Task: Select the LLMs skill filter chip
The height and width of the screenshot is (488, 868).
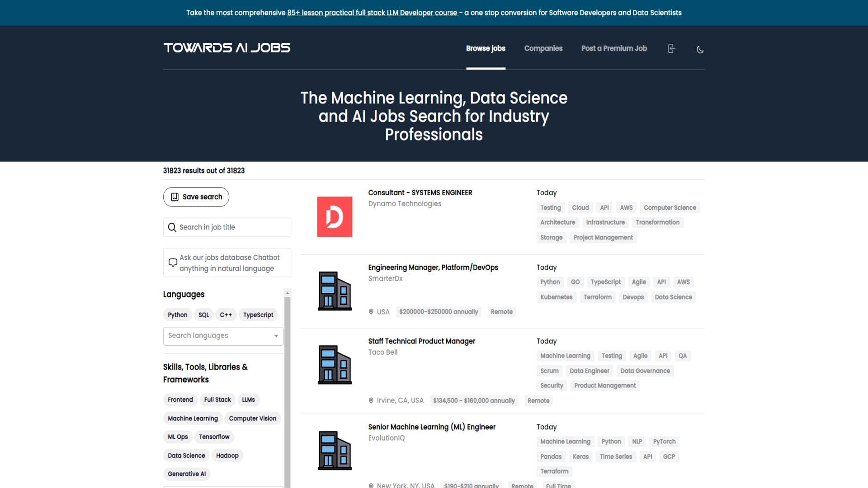Action: pyautogui.click(x=248, y=400)
